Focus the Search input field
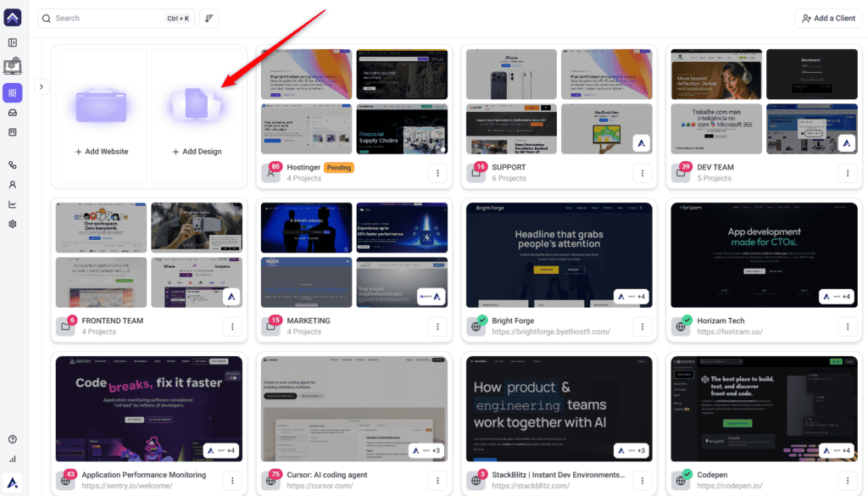Image resolution: width=868 pixels, height=496 pixels. [x=115, y=19]
